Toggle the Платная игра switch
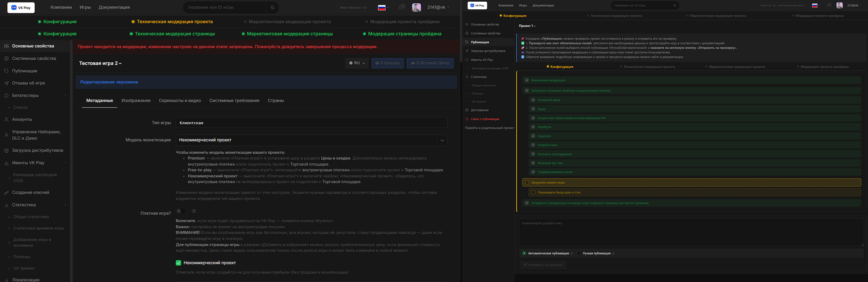 coord(181,211)
